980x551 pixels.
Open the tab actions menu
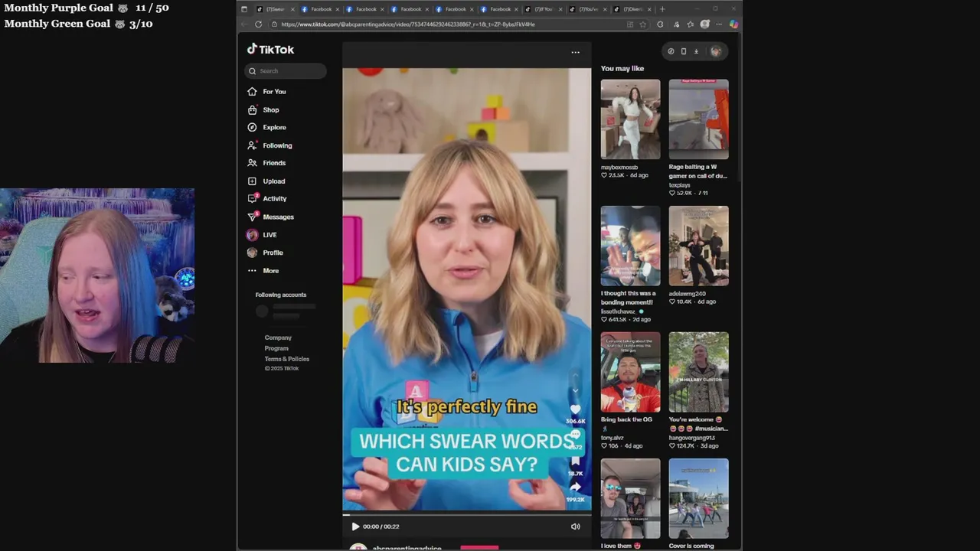[x=244, y=9]
